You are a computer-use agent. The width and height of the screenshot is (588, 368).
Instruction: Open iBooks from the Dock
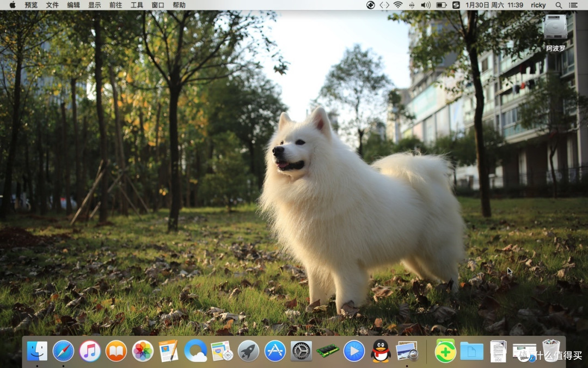coord(117,351)
